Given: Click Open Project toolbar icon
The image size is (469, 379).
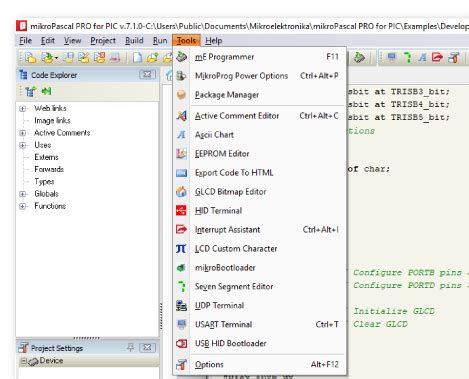Looking at the screenshot, I should pyautogui.click(x=47, y=58).
